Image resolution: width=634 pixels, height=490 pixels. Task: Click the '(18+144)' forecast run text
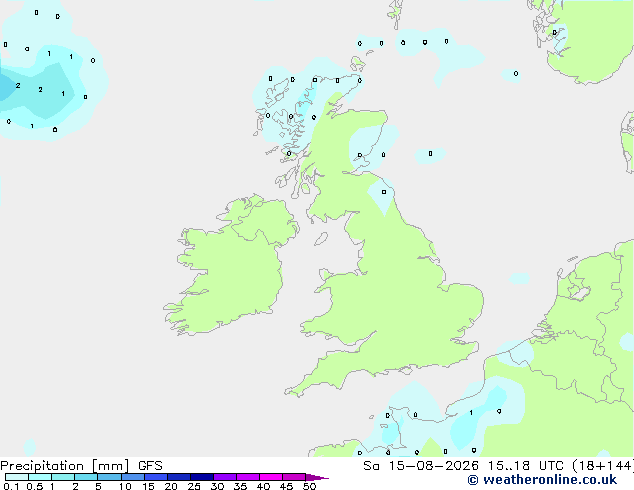click(x=603, y=466)
